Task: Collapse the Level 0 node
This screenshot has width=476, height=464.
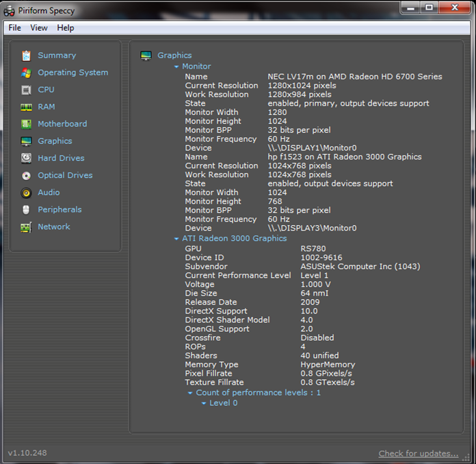Action: pyautogui.click(x=204, y=403)
